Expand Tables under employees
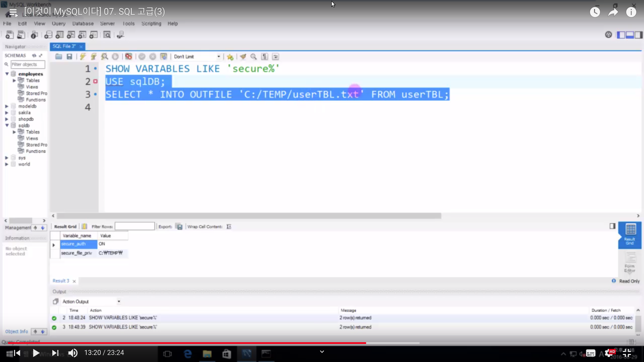This screenshot has height=362, width=644. [14, 80]
